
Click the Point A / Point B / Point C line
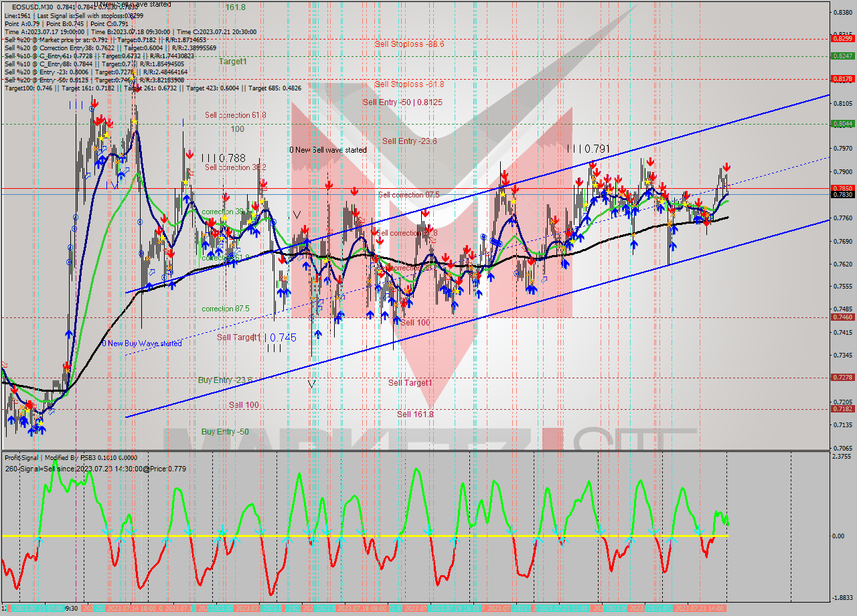(x=66, y=23)
